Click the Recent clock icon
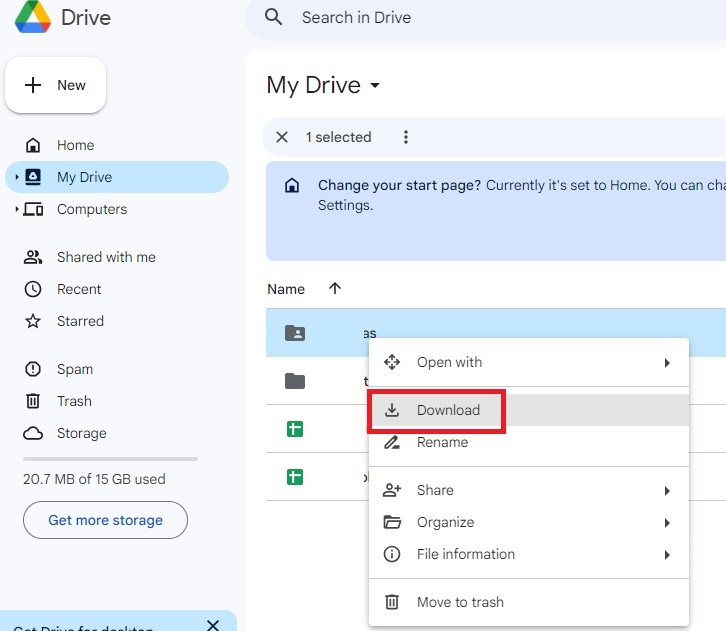The height and width of the screenshot is (631, 726). tap(33, 289)
